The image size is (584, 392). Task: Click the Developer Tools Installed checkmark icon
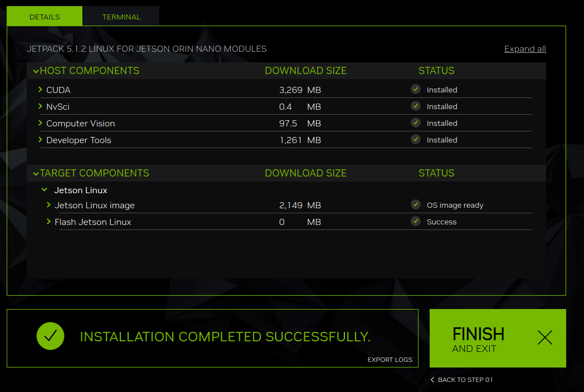416,140
